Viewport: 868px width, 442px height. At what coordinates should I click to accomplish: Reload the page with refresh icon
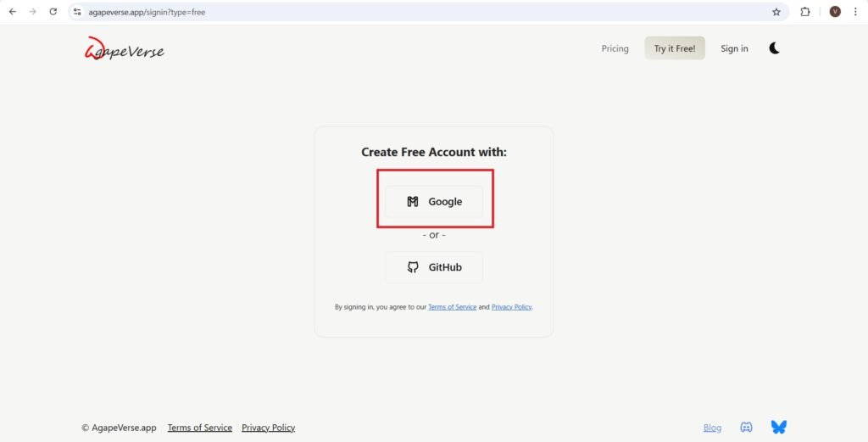[53, 12]
